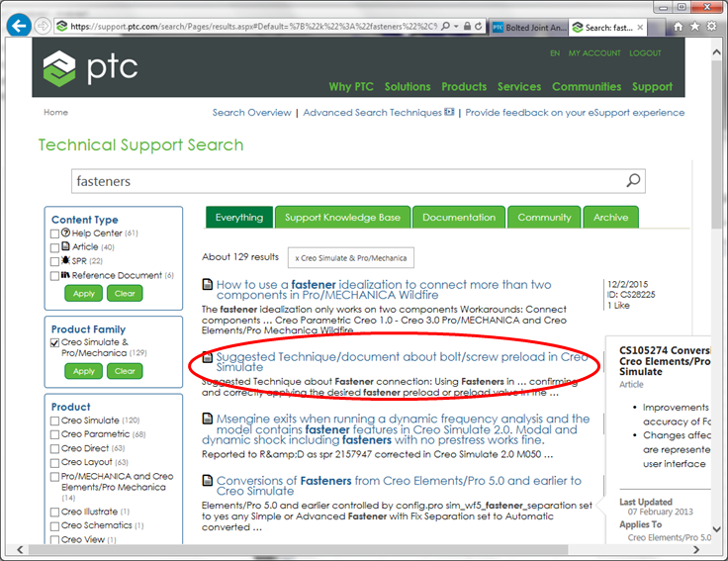Check the Help Center checkbox
This screenshot has width=728, height=561.
[x=54, y=234]
